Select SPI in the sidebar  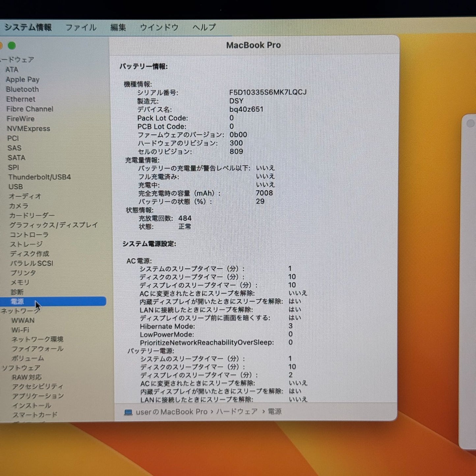(14, 167)
